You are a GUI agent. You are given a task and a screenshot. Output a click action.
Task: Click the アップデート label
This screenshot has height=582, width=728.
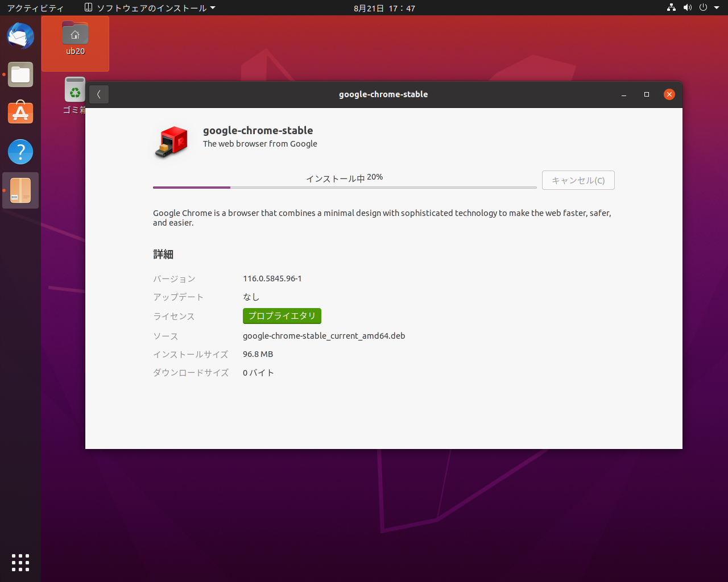[x=178, y=297]
